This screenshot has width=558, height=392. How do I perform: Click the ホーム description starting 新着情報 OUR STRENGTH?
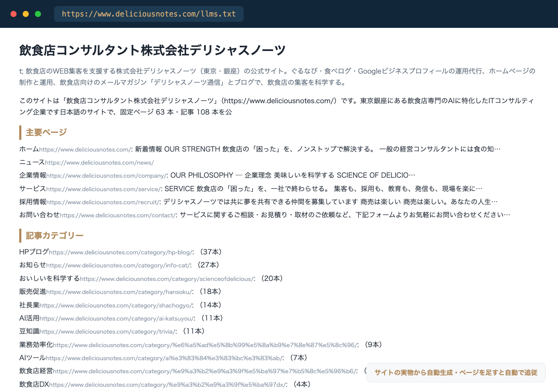coord(318,149)
